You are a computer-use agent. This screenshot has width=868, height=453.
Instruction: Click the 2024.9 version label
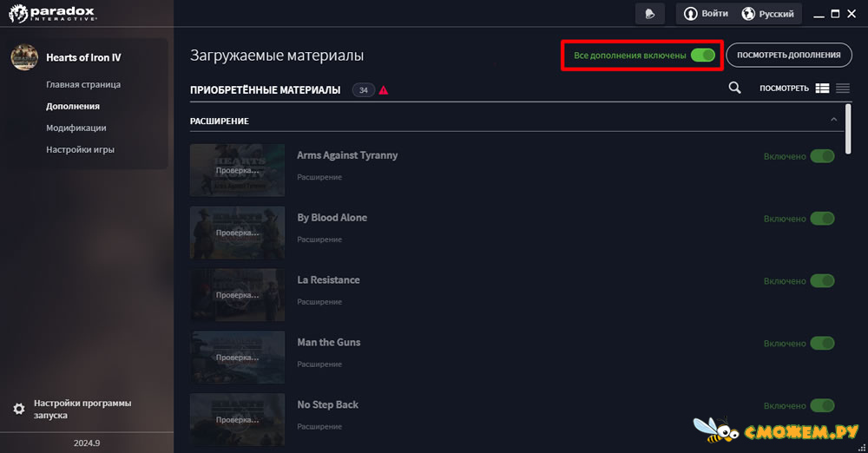click(x=87, y=443)
